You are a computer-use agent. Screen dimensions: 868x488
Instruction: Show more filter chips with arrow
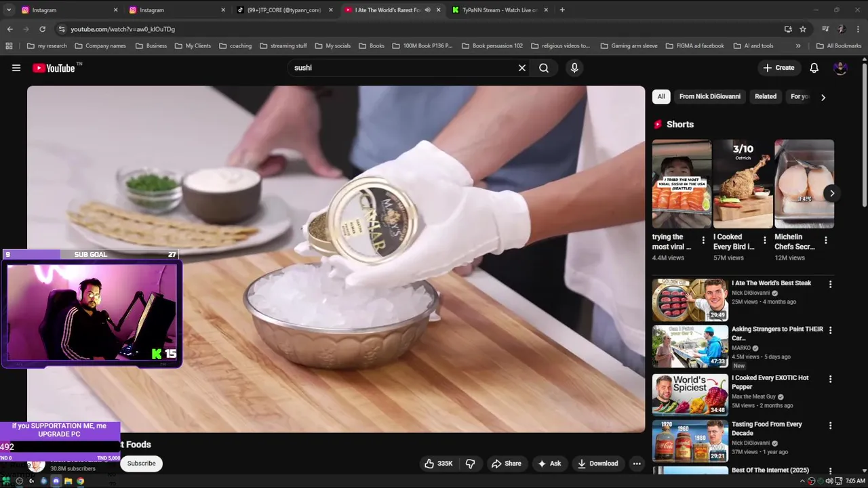823,97
